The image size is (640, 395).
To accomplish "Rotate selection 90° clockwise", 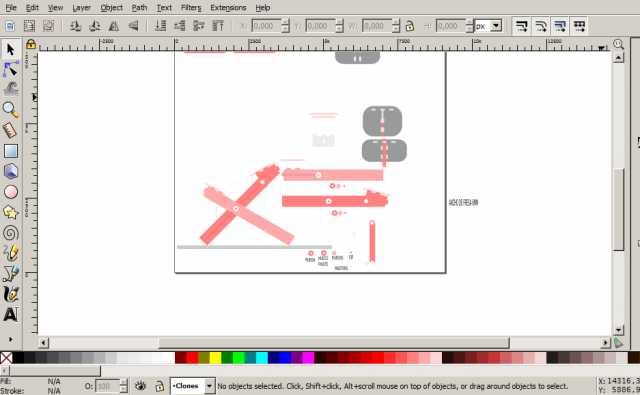I will [94, 26].
